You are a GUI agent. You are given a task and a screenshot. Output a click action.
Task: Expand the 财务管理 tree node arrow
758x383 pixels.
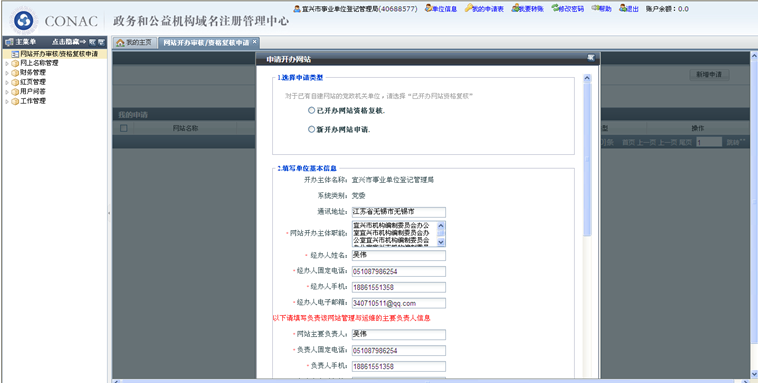pos(7,73)
